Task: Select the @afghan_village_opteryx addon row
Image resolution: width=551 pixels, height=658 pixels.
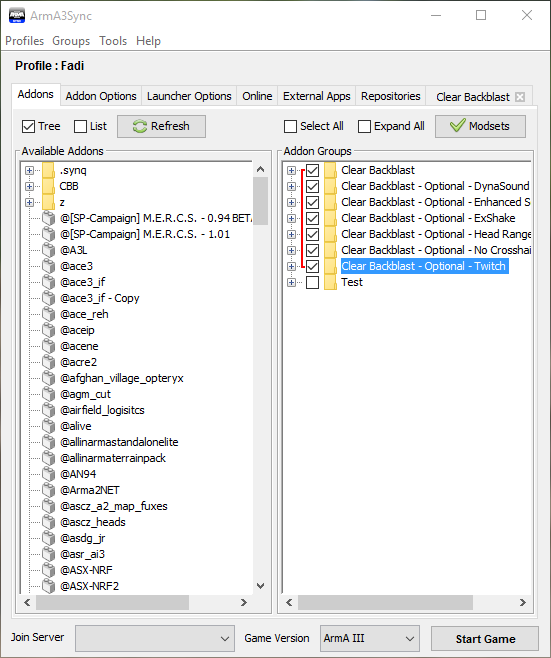Action: click(x=122, y=379)
